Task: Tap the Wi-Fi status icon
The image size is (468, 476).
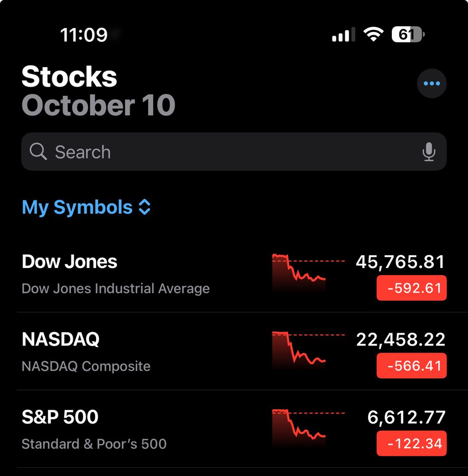Action: pos(373,34)
